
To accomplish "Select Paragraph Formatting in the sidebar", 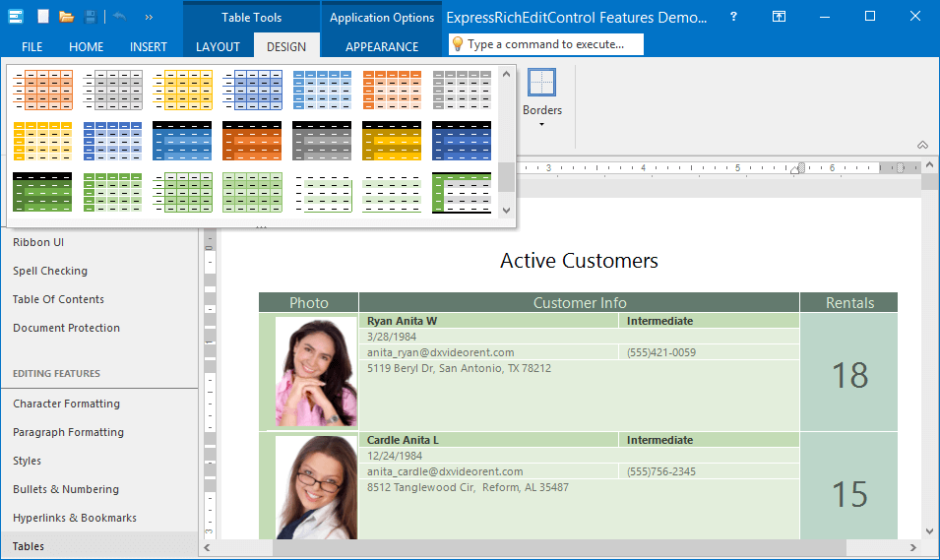I will point(68,432).
